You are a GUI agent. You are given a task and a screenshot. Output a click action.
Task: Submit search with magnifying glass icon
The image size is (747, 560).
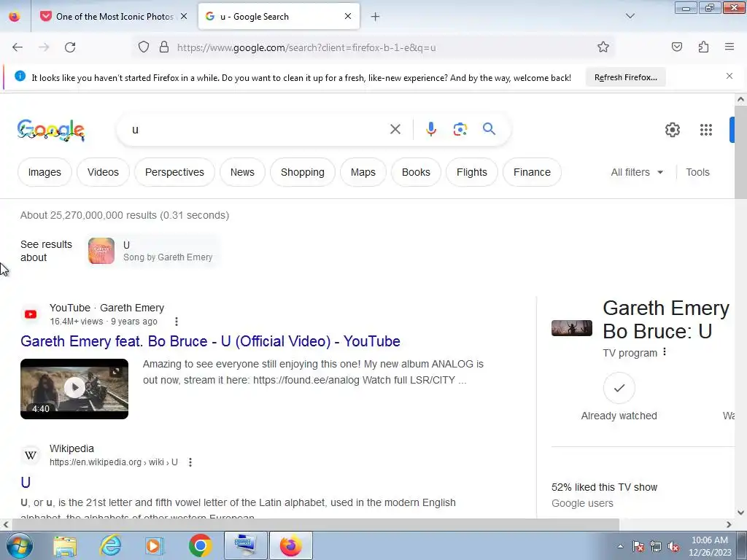(489, 129)
